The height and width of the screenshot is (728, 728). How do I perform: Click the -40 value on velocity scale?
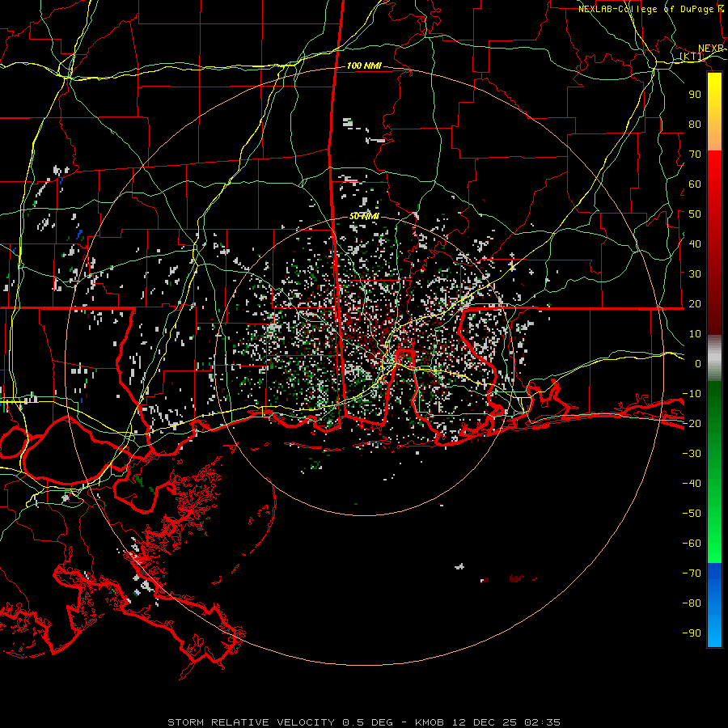(x=692, y=484)
